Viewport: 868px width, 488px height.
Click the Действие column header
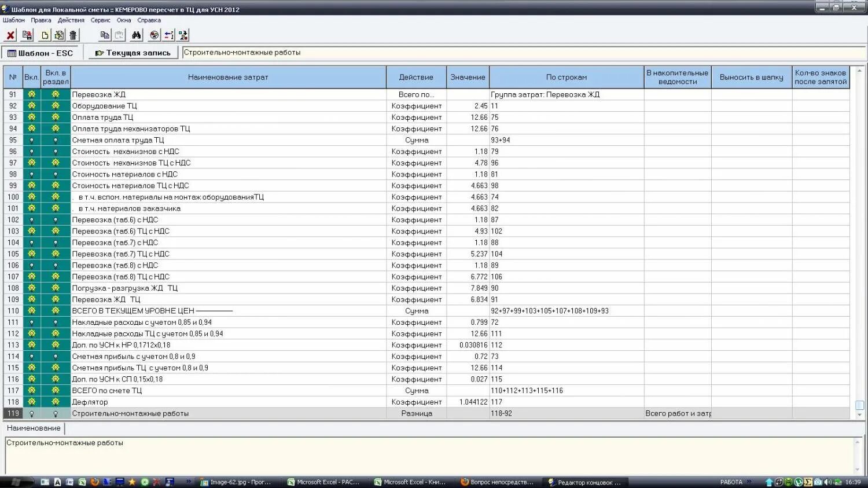(x=416, y=77)
